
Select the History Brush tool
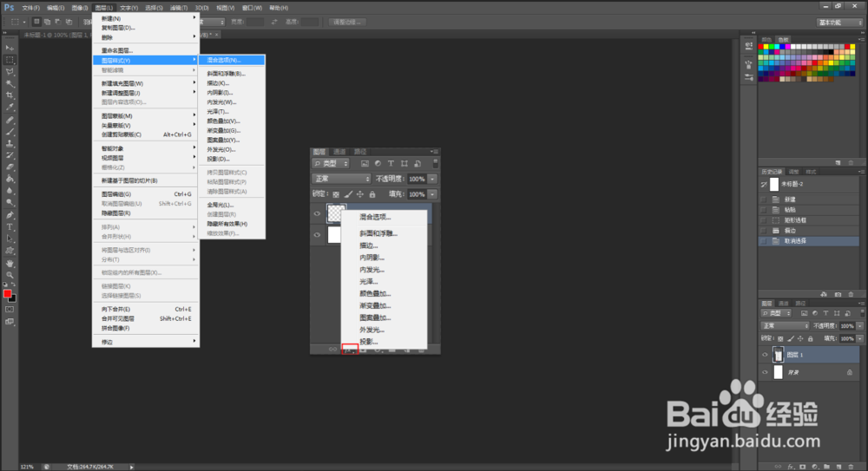10,155
